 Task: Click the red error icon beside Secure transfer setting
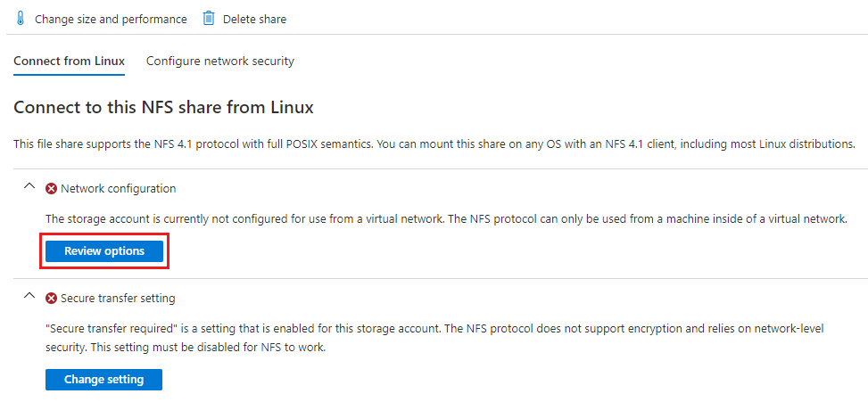click(x=52, y=299)
